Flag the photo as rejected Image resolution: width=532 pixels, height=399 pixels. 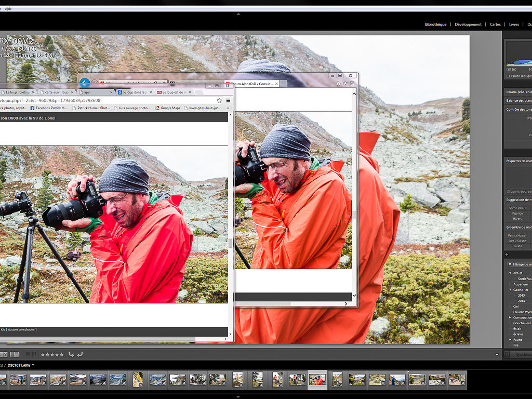[34, 354]
